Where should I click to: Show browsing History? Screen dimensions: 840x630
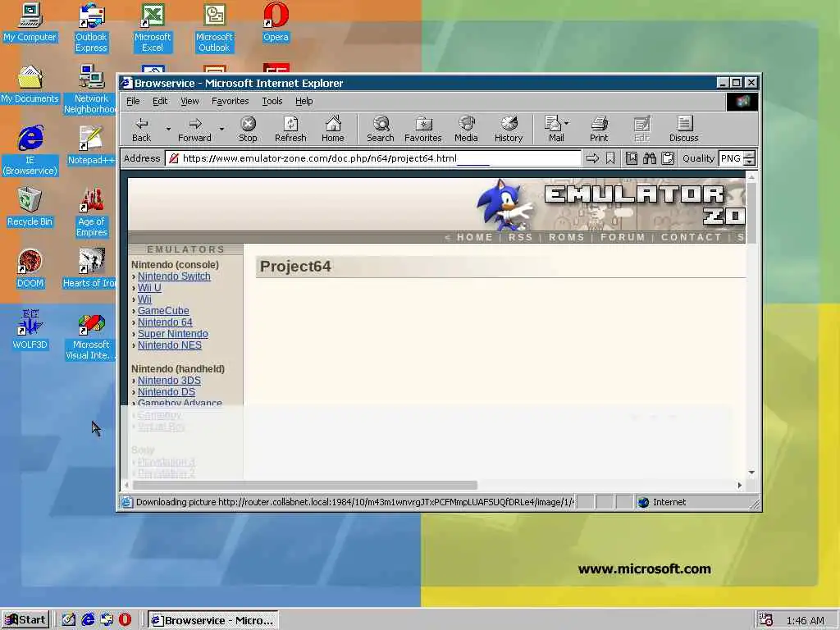509,129
